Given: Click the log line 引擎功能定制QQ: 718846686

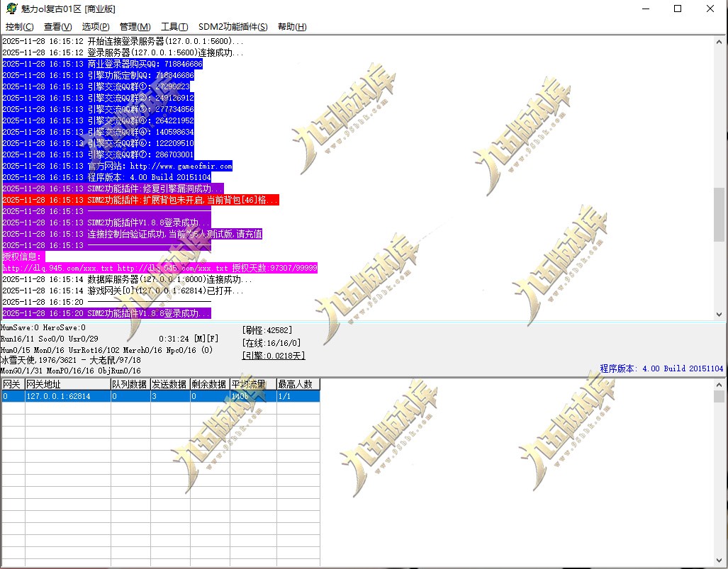Looking at the screenshot, I should (x=99, y=75).
